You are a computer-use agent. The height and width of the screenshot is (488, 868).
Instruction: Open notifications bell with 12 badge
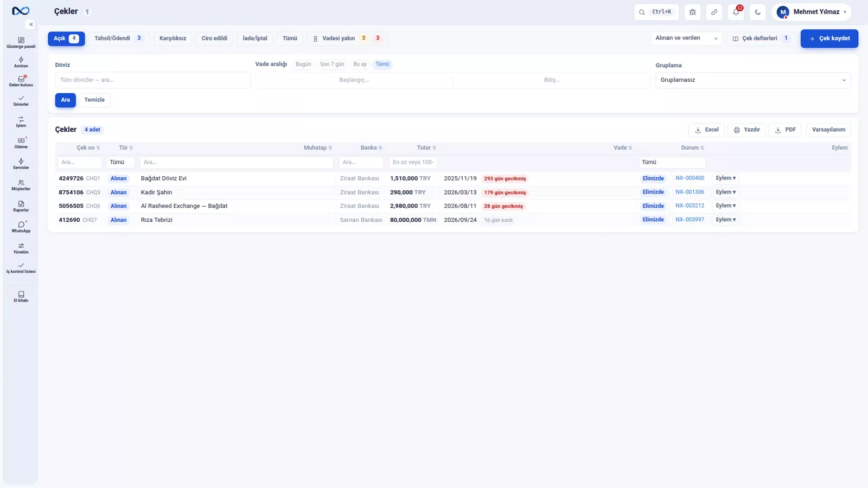coord(736,12)
